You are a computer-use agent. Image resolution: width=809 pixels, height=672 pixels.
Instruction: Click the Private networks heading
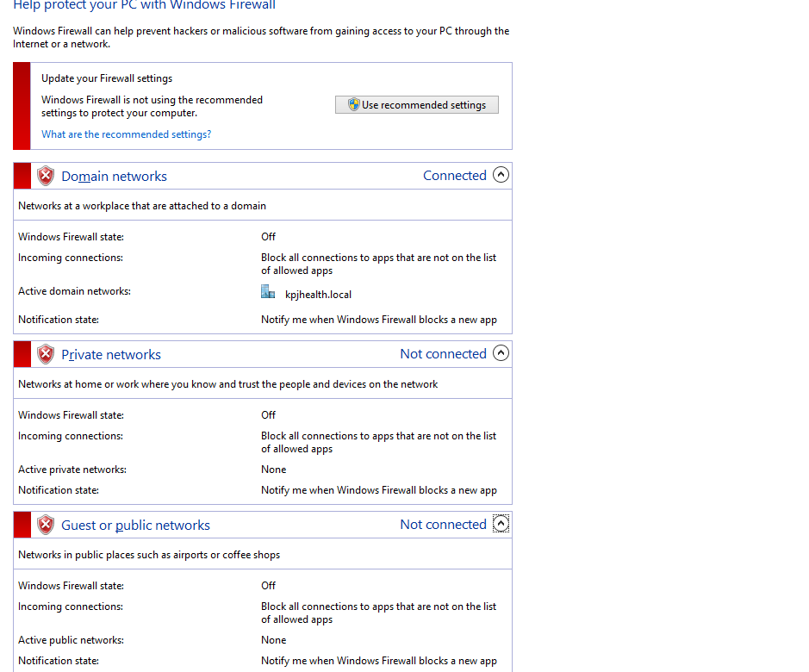(111, 355)
